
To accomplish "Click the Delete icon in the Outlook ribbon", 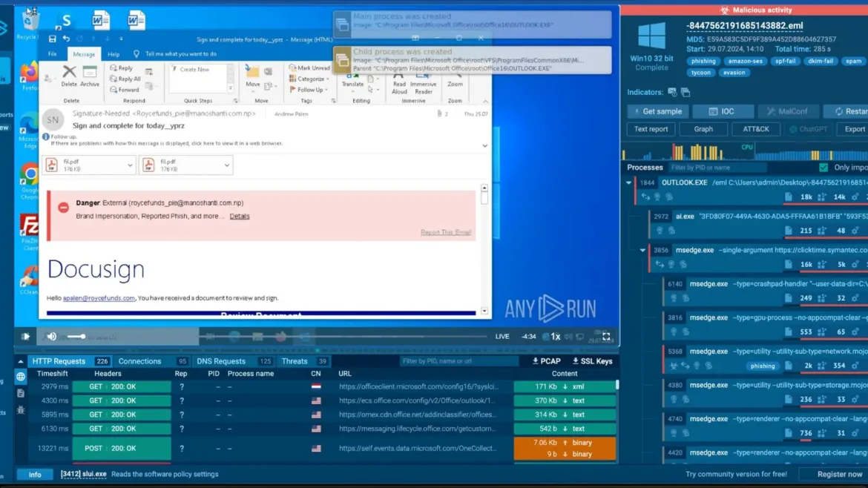I will pos(68,74).
